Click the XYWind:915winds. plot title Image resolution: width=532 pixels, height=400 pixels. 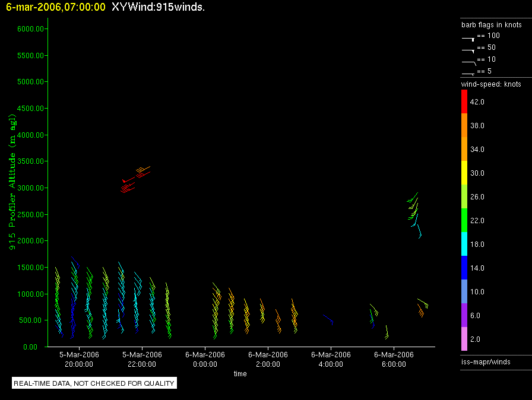[x=158, y=7]
